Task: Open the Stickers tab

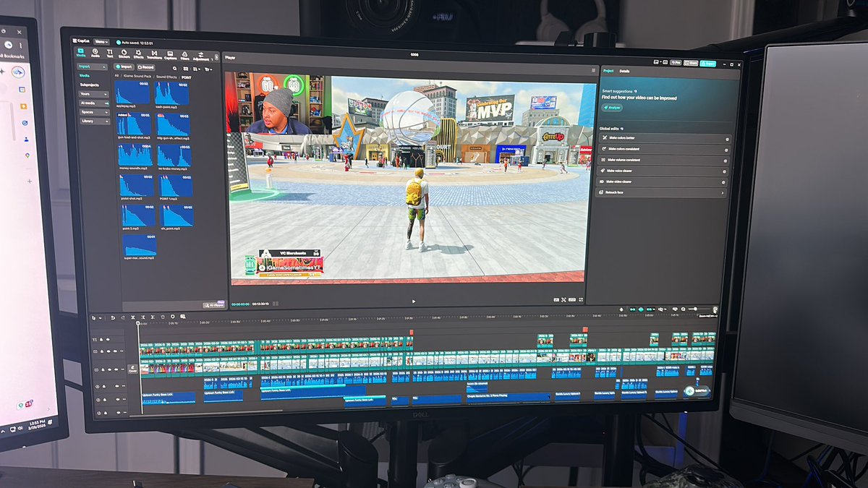Action: (124, 53)
